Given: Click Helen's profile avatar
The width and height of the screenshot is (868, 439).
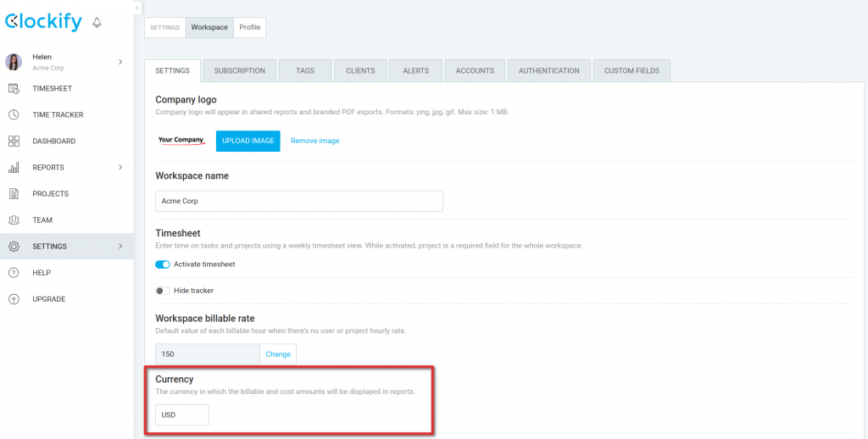Looking at the screenshot, I should [x=14, y=62].
